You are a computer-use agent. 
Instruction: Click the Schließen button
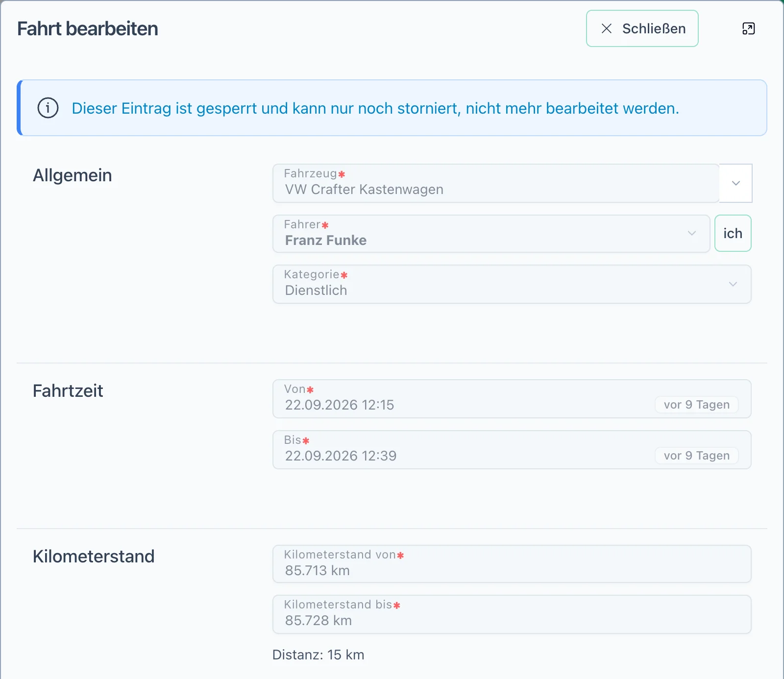[x=642, y=28]
